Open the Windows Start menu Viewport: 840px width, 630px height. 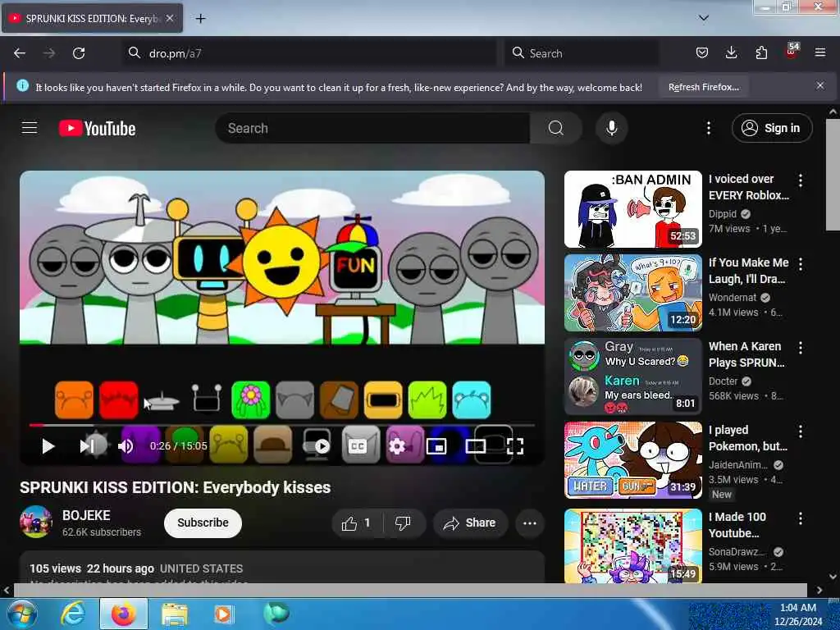click(21, 614)
